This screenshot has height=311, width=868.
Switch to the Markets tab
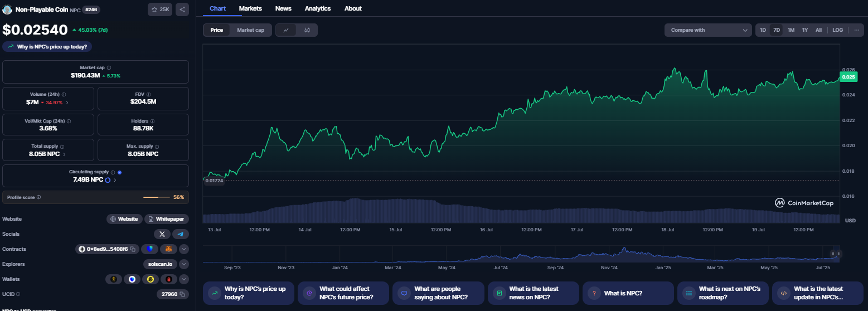[250, 8]
